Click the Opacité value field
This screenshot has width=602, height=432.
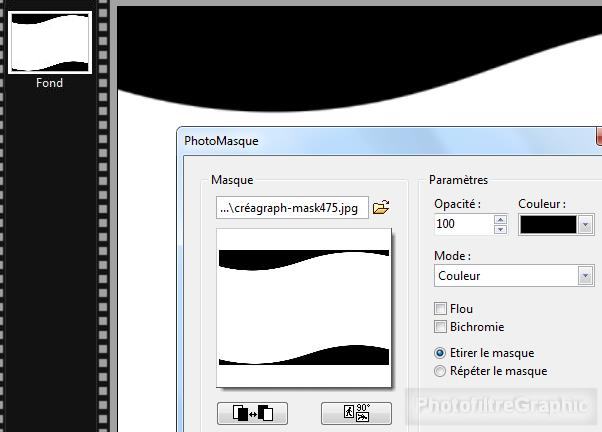tap(464, 224)
